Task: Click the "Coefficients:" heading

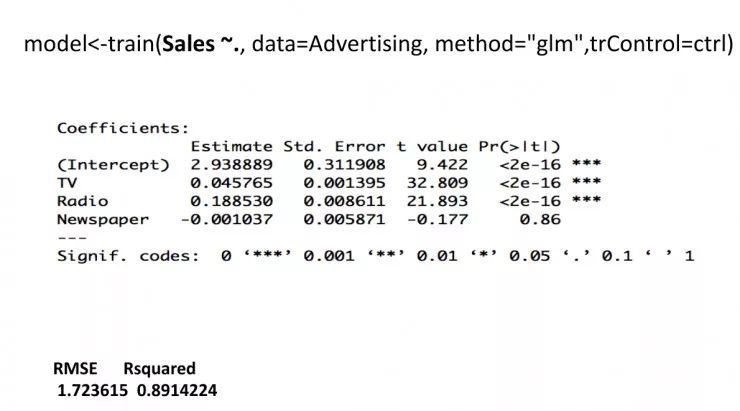Action: coord(122,128)
